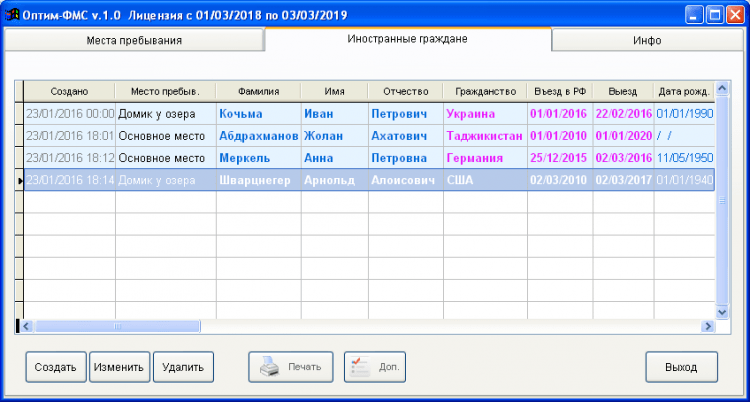Image resolution: width=750 pixels, height=402 pixels.
Task: Sort by Фамилия column header
Action: click(258, 91)
